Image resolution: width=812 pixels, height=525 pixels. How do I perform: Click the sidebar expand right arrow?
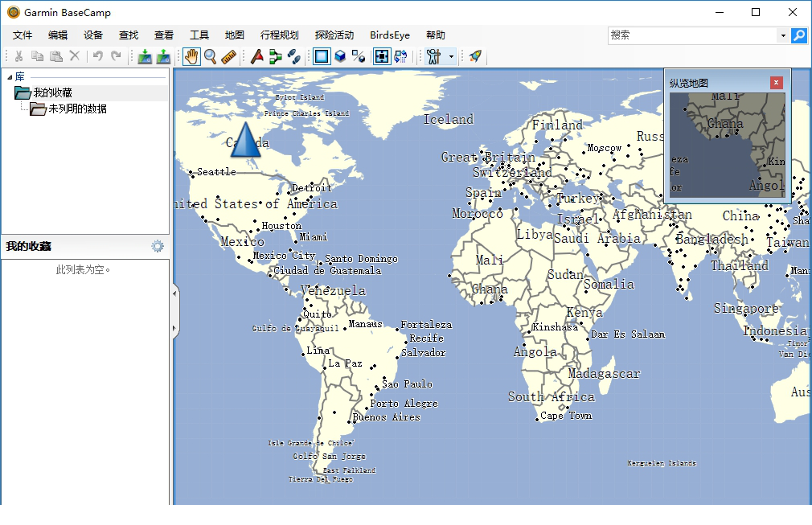(174, 328)
